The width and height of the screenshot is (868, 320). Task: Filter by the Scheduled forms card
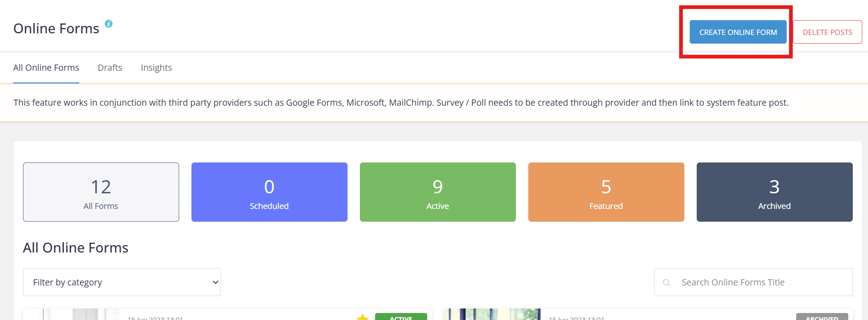[269, 192]
